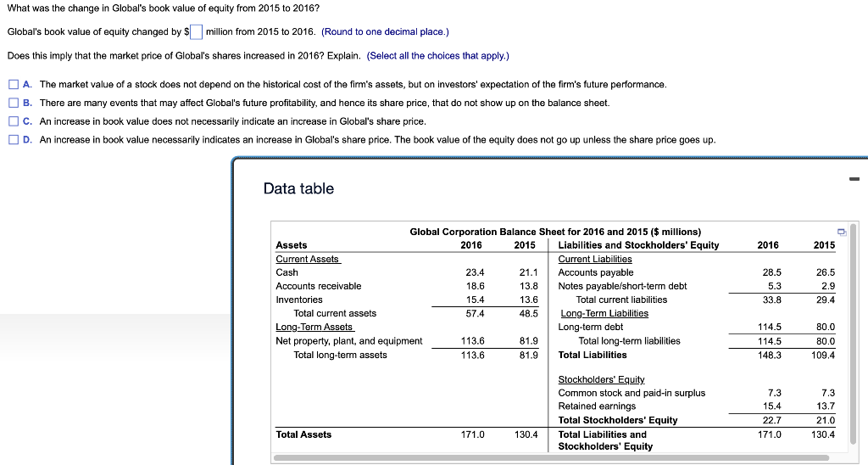Click 'Total Liabilities' bold label
This screenshot has height=465, width=868.
click(x=593, y=355)
